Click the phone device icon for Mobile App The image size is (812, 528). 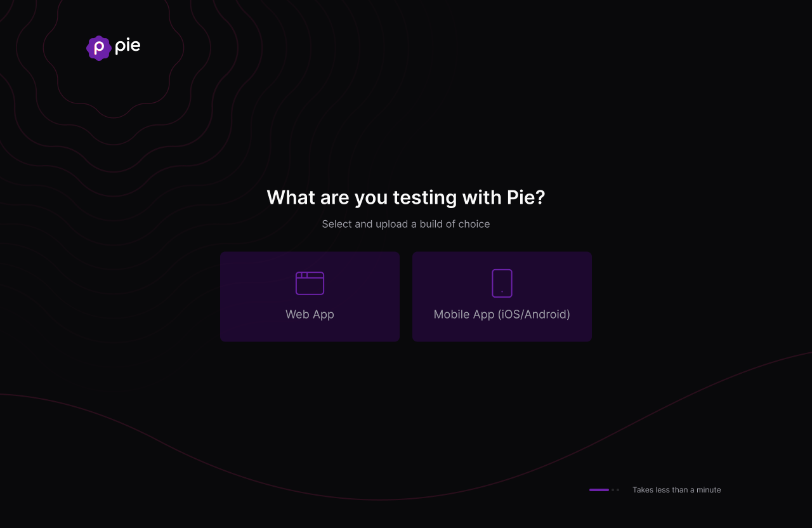pyautogui.click(x=502, y=283)
